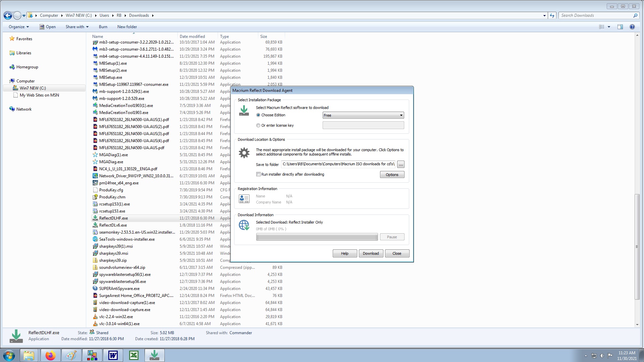This screenshot has width=644, height=362.
Task: Select MGADiag(1).exe file icon
Action: [x=95, y=155]
